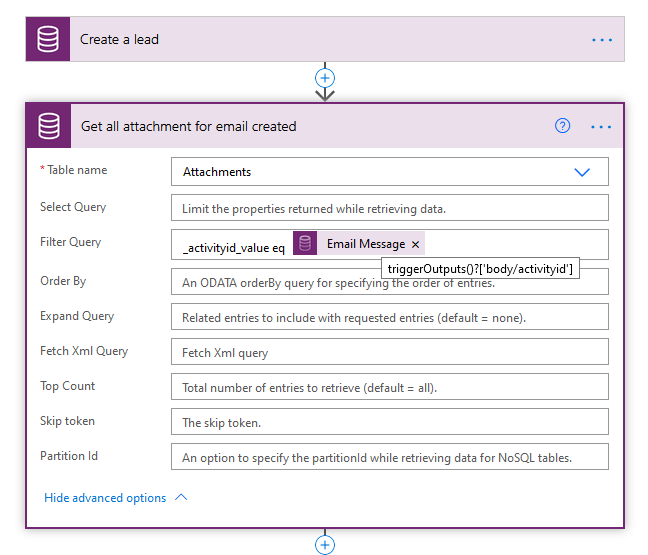648x555 pixels.
Task: Insert a step using the top plus button
Action: click(325, 77)
